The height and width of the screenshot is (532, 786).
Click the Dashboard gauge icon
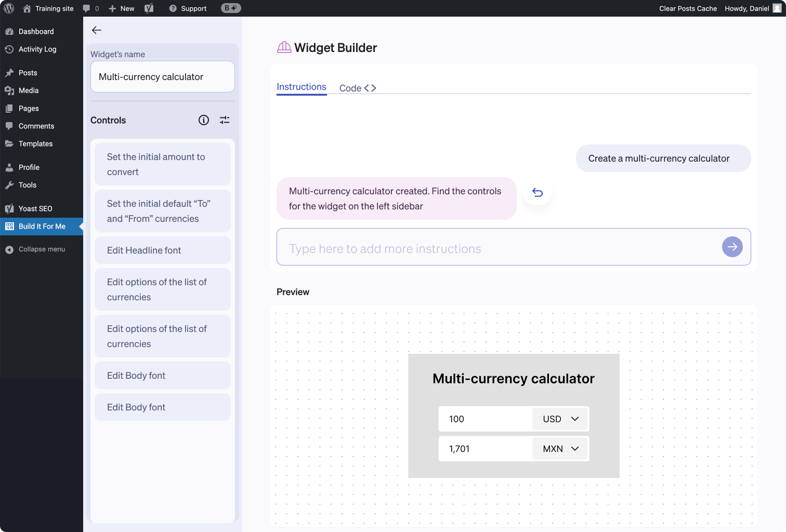(9, 32)
